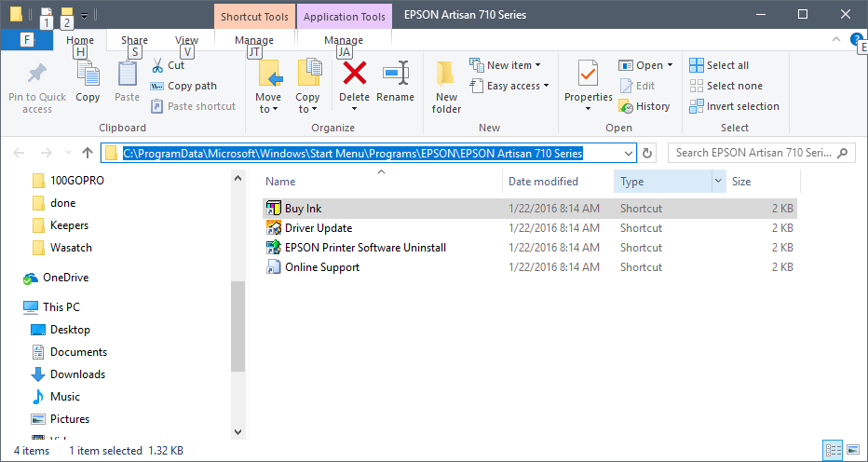Click Paste shortcut in the ribbon

point(194,106)
